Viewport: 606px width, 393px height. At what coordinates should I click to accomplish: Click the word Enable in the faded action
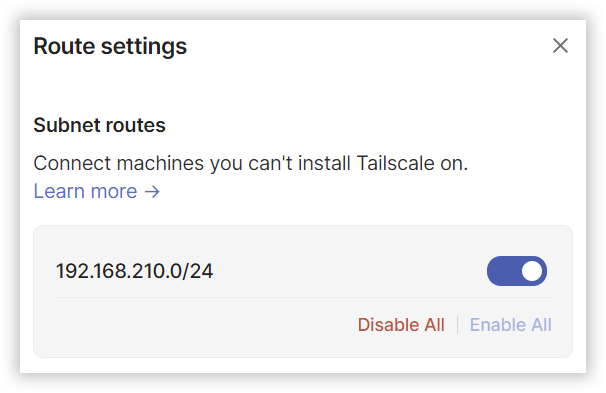pyautogui.click(x=498, y=325)
